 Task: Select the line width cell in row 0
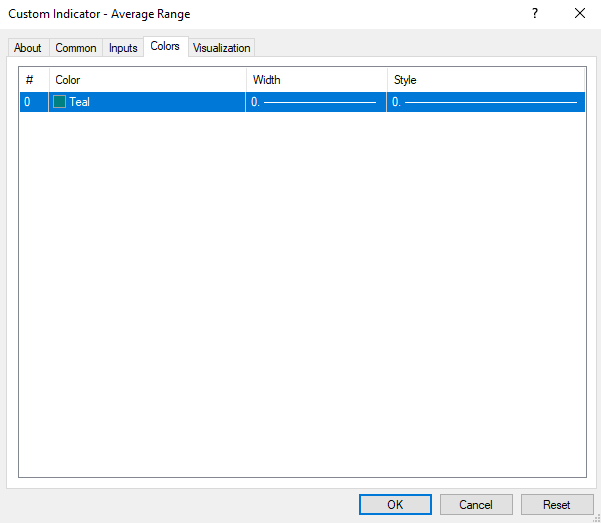[316, 102]
